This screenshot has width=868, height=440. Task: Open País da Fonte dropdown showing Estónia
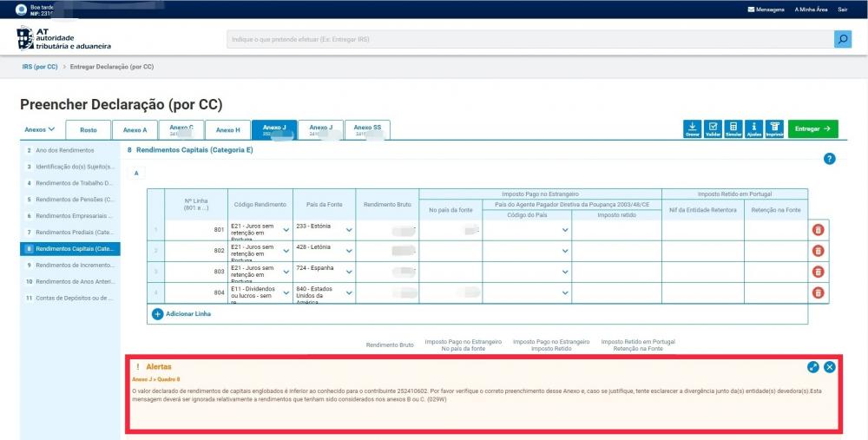tap(349, 230)
